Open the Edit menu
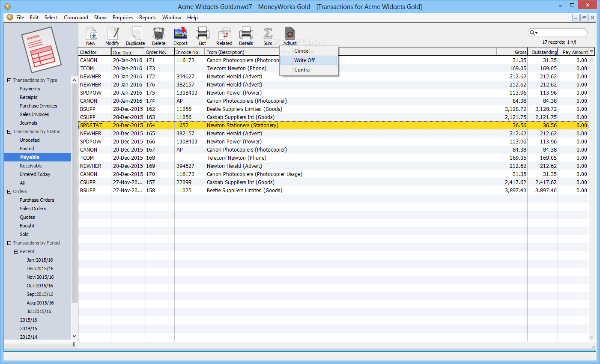Image resolution: width=600 pixels, height=364 pixels. [x=34, y=18]
